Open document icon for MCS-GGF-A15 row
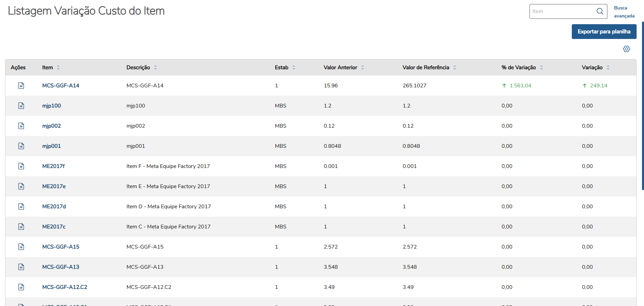 pyautogui.click(x=21, y=247)
